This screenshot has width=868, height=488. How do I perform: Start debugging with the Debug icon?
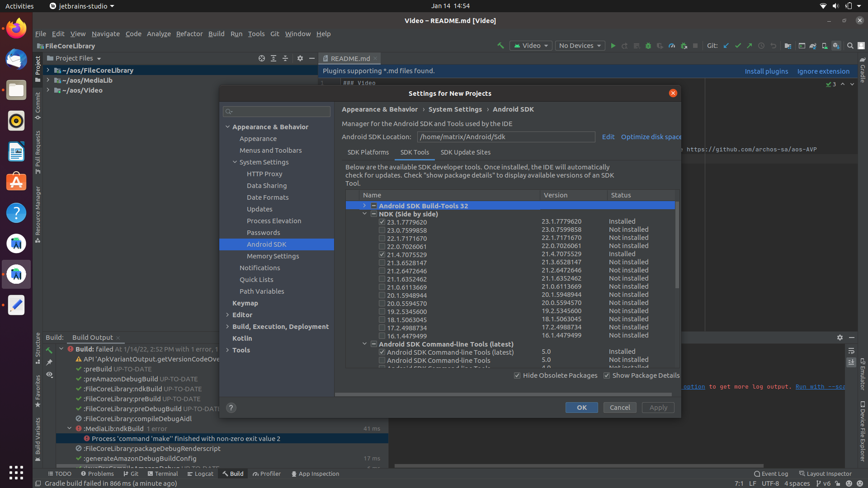click(x=648, y=46)
